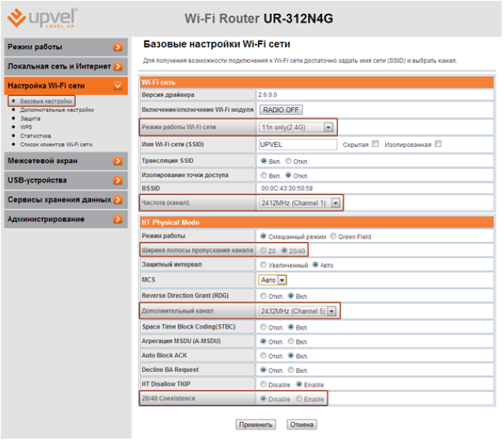Select 20 channel bandwidth radio
Viewport: 504px width, 441px height.
pos(263,250)
